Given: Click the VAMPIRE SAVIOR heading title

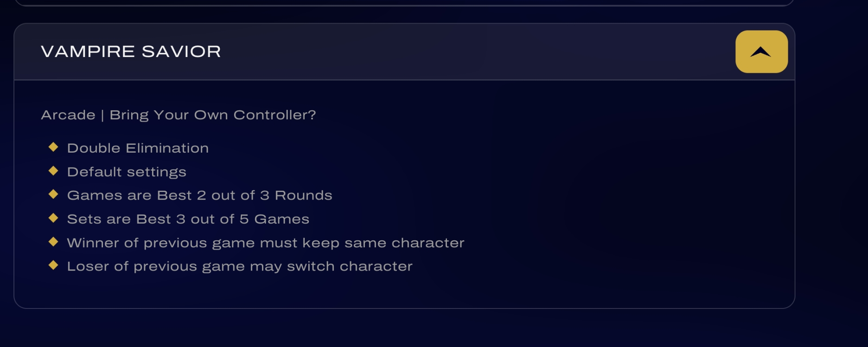Looking at the screenshot, I should [x=131, y=51].
